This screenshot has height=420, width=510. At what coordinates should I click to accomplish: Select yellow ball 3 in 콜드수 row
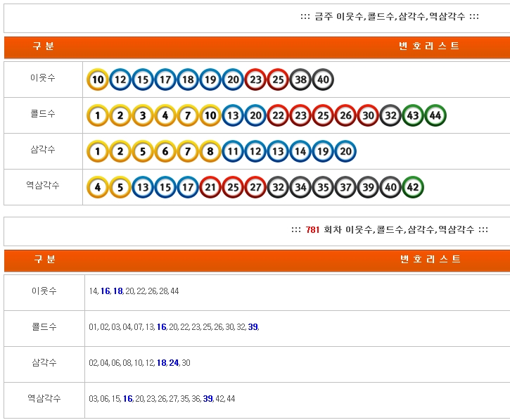(143, 115)
